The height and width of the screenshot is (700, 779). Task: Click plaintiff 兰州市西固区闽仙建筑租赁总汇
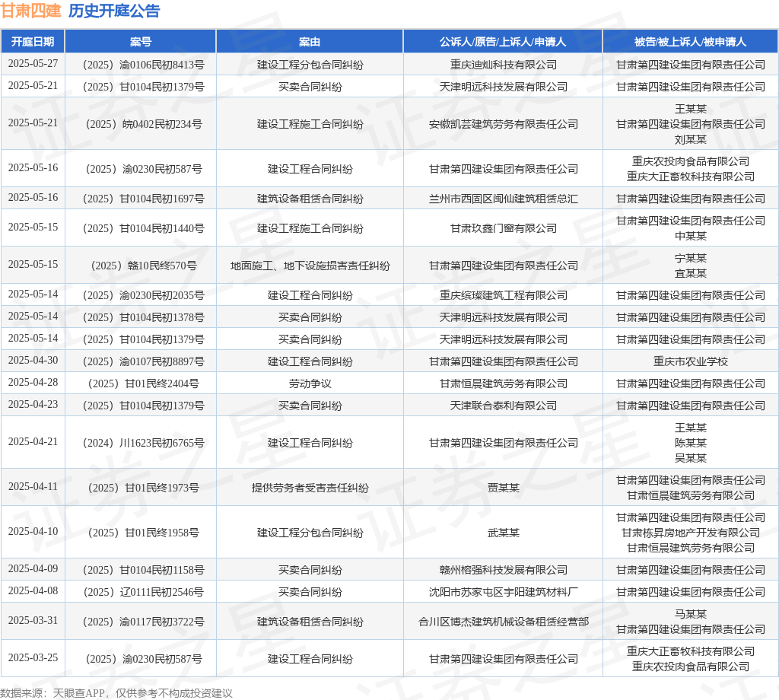(x=503, y=199)
